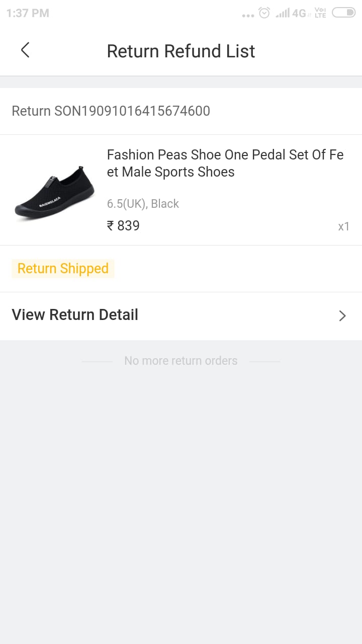Tap the 4G network indicator

300,13
